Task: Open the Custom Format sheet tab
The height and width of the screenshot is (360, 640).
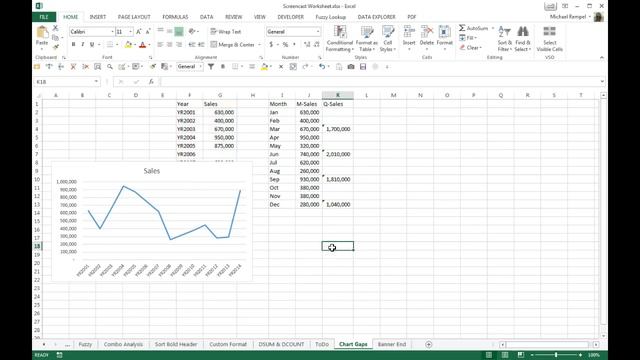Action: (228, 344)
